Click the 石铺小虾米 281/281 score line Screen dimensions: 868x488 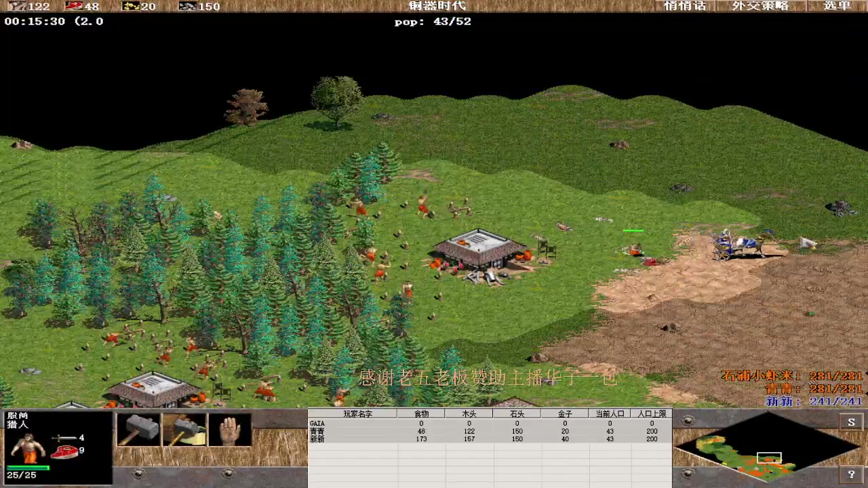pos(792,375)
